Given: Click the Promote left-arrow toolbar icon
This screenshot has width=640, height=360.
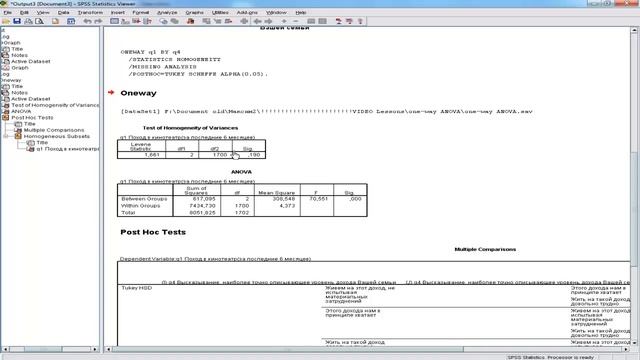Looking at the screenshot, I should coord(258,21).
